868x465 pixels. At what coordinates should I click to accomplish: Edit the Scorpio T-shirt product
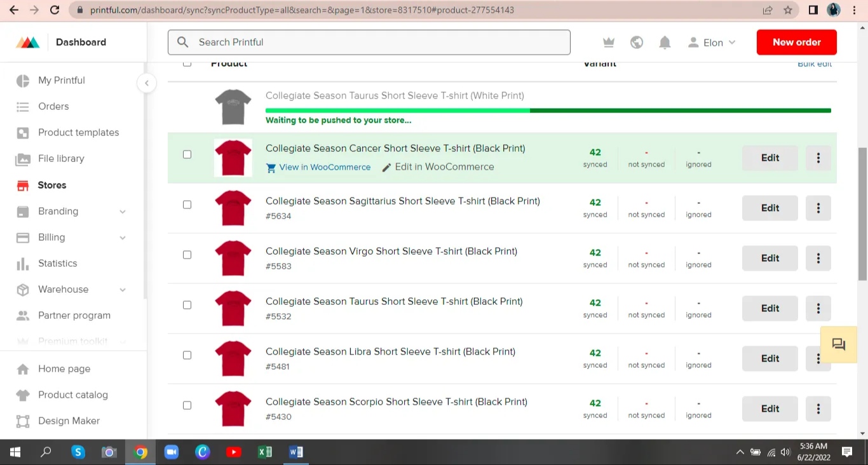[x=770, y=409]
